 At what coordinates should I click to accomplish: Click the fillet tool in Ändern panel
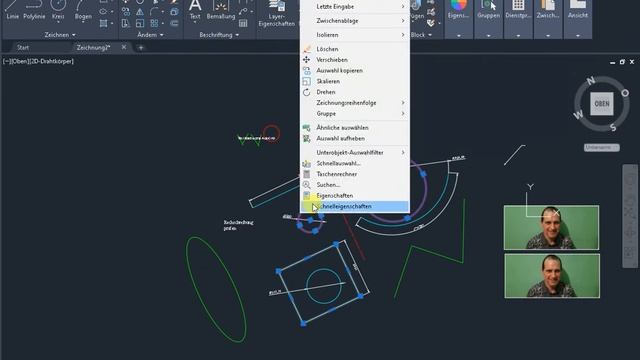(154, 12)
